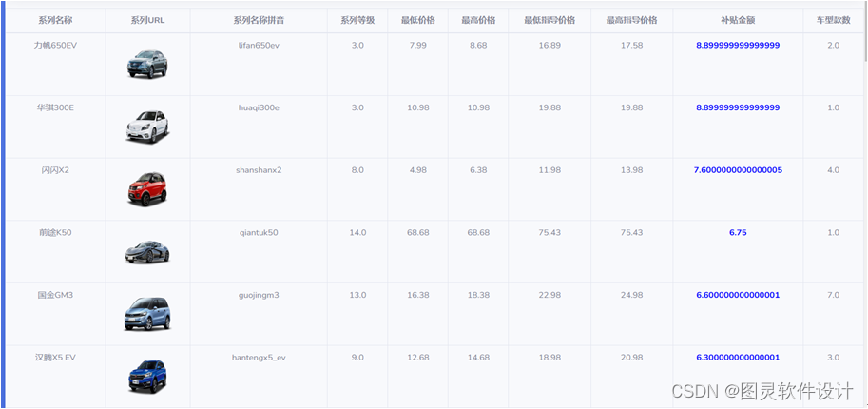Click the 力帆650EV car thumbnail

pyautogui.click(x=147, y=65)
